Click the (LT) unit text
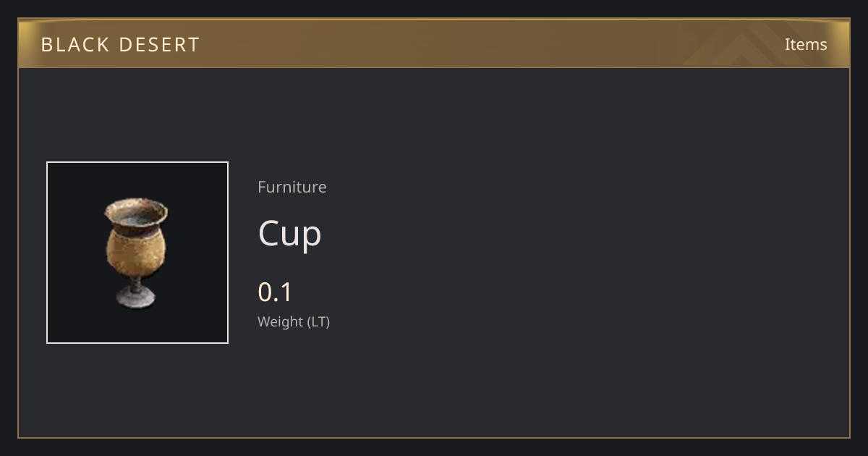Screen dimensions: 868x456 [x=319, y=321]
